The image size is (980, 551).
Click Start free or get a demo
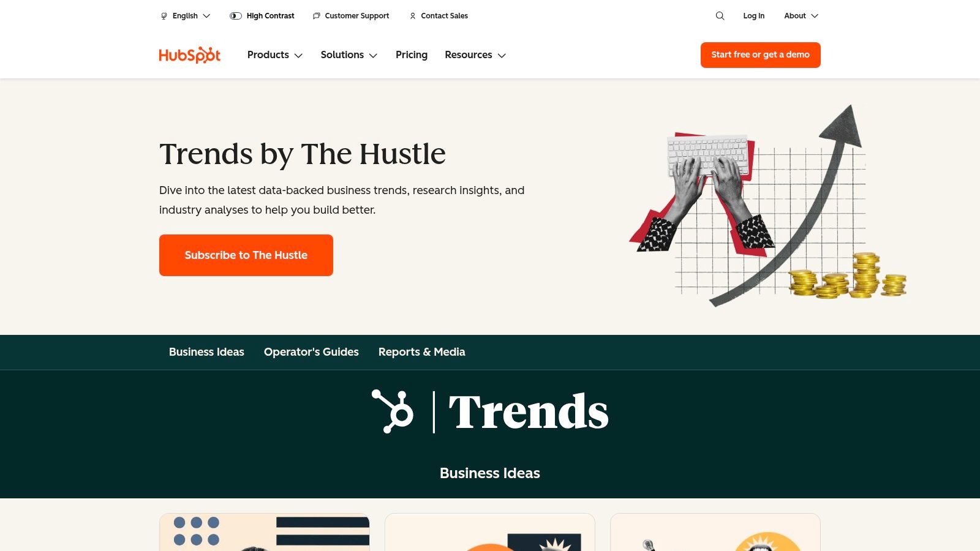pyautogui.click(x=761, y=55)
